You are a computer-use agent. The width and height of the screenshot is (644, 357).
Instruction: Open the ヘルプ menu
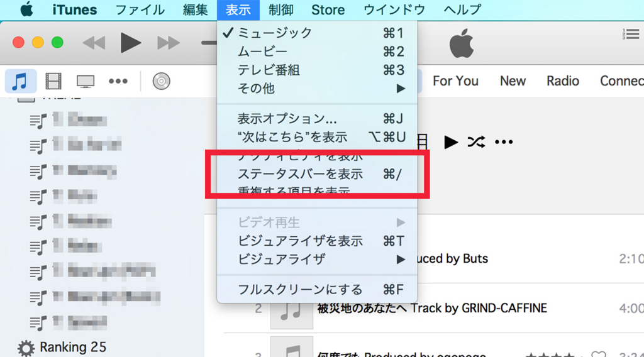462,9
